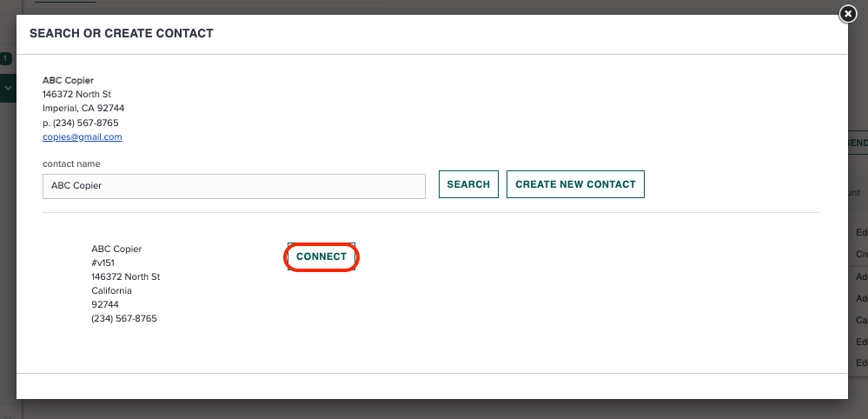Screen dimensions: 868x419
Task: Run the contact SEARCH button
Action: coord(468,184)
